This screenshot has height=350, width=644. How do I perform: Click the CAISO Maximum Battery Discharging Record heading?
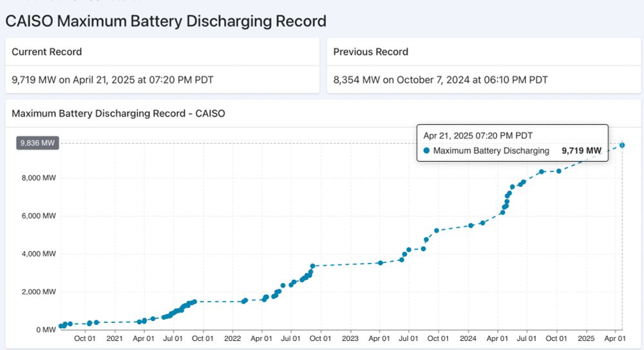(166, 21)
